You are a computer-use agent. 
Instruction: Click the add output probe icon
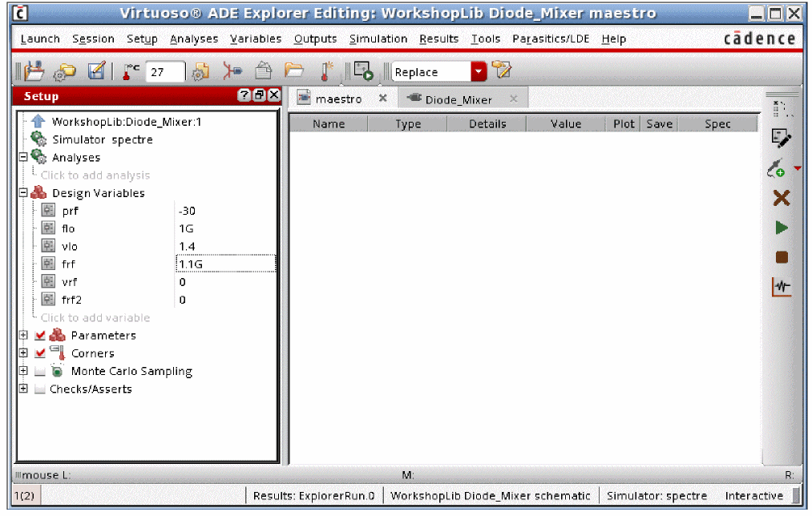(776, 169)
